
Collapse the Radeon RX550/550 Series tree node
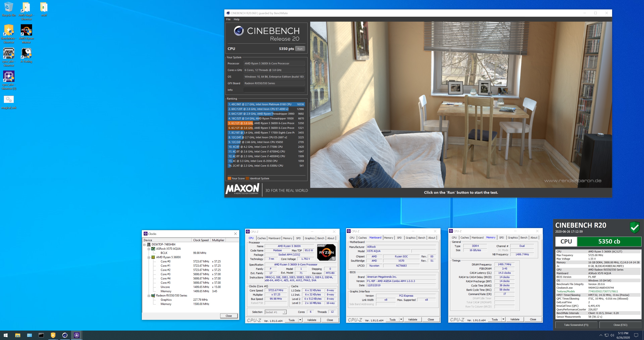coord(149,296)
